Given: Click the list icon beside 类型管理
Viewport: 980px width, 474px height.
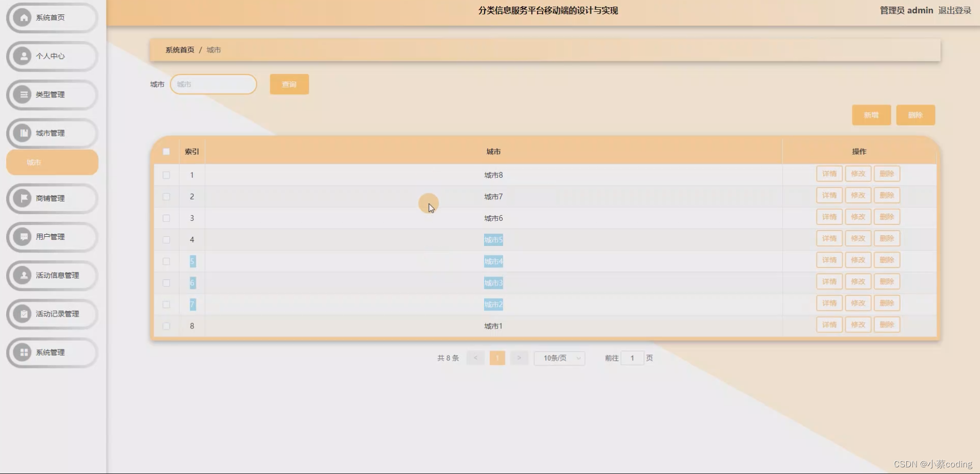Looking at the screenshot, I should click(23, 94).
